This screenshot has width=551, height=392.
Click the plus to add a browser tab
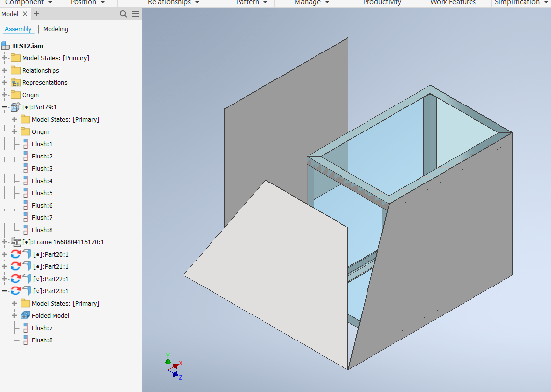37,14
